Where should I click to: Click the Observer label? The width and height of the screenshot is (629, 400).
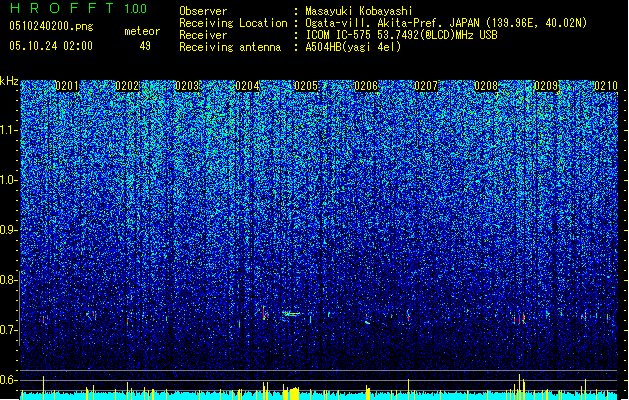point(203,11)
